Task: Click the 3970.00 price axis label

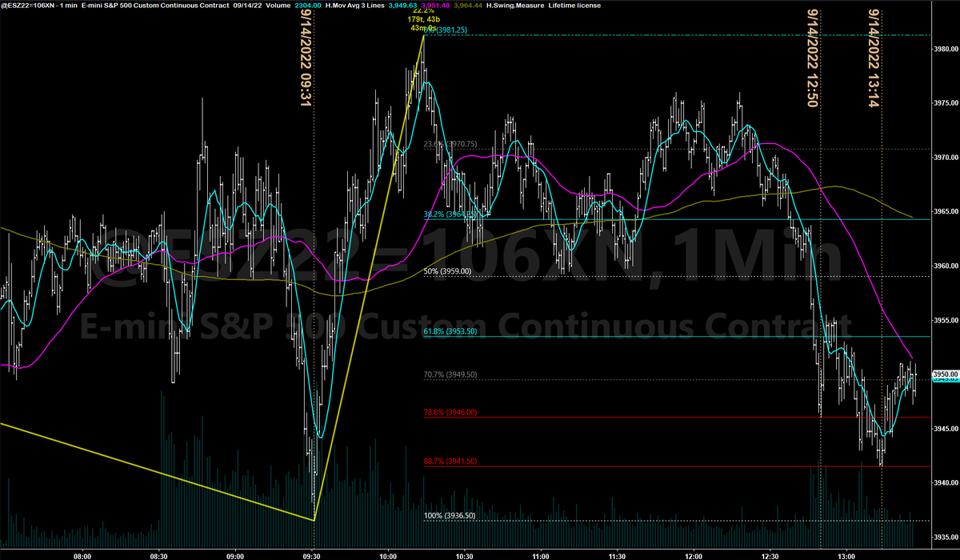Action: [x=946, y=157]
